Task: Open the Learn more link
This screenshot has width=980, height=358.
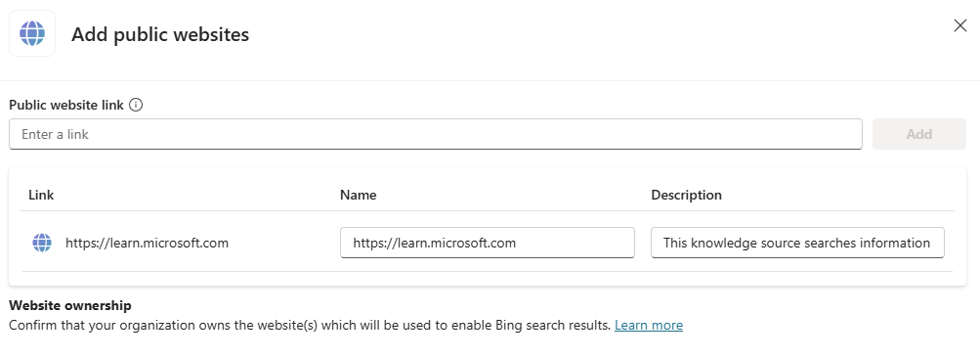Action: 649,326
